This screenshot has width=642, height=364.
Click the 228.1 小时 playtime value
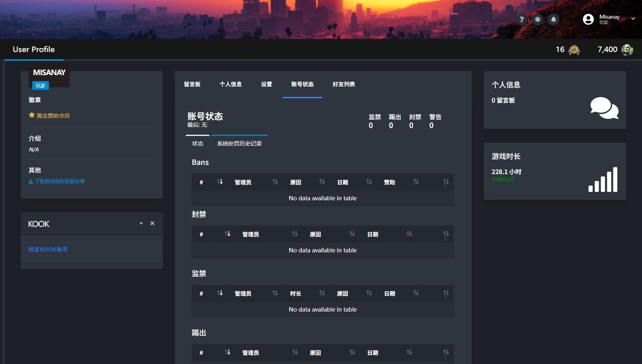pos(506,172)
